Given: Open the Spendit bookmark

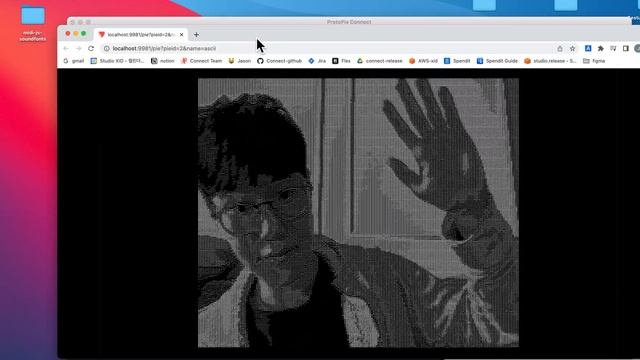Looking at the screenshot, I should (457, 61).
